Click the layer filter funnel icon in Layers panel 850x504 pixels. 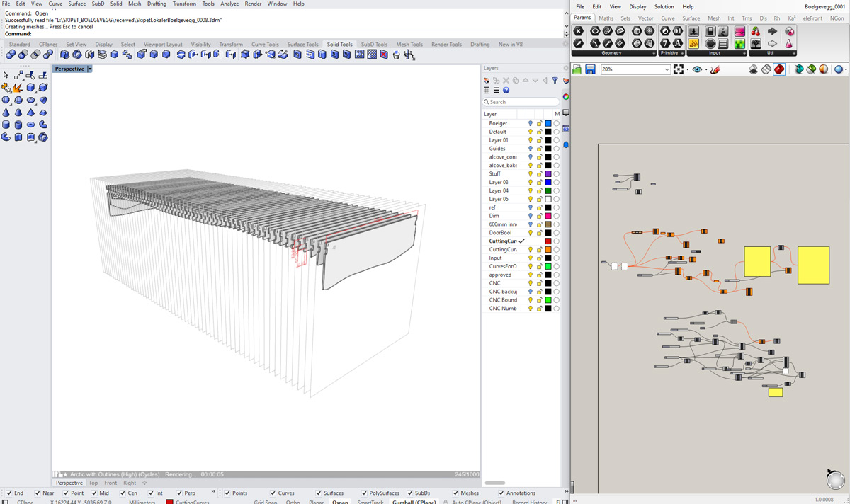[555, 80]
